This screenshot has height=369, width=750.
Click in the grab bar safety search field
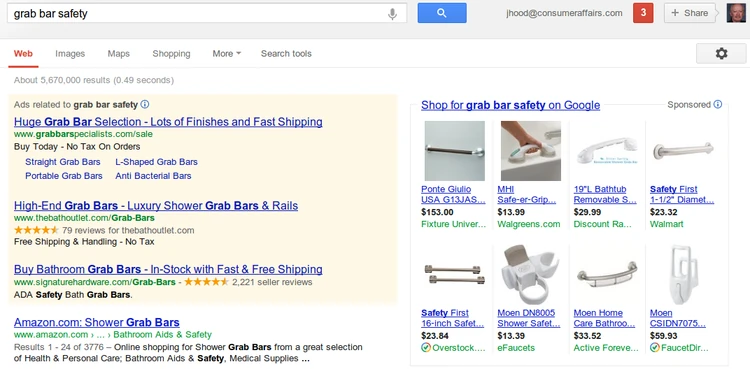pos(196,13)
